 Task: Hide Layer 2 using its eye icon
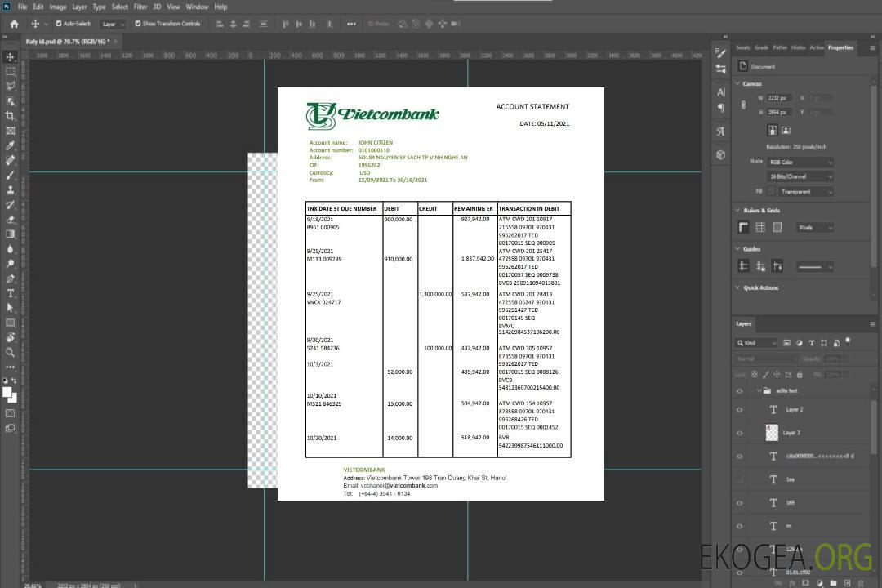click(740, 410)
